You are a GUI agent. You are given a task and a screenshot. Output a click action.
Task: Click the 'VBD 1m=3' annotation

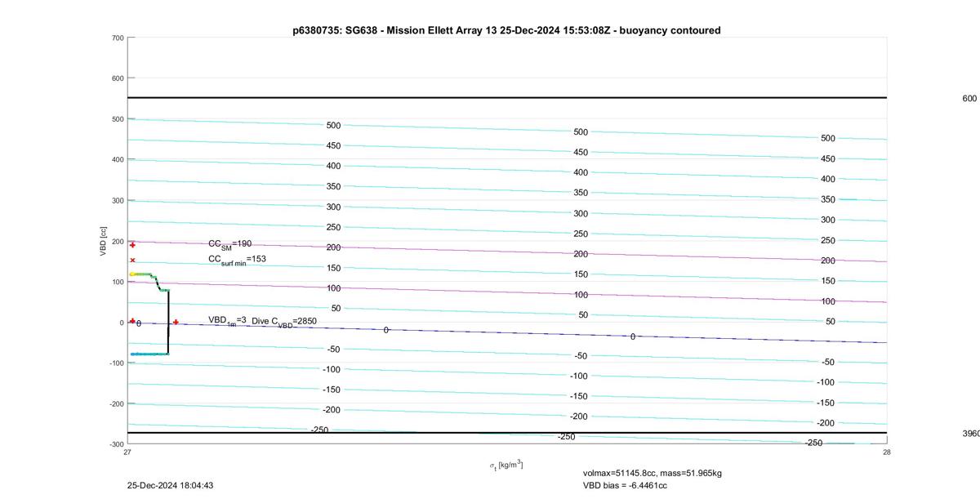coord(227,321)
